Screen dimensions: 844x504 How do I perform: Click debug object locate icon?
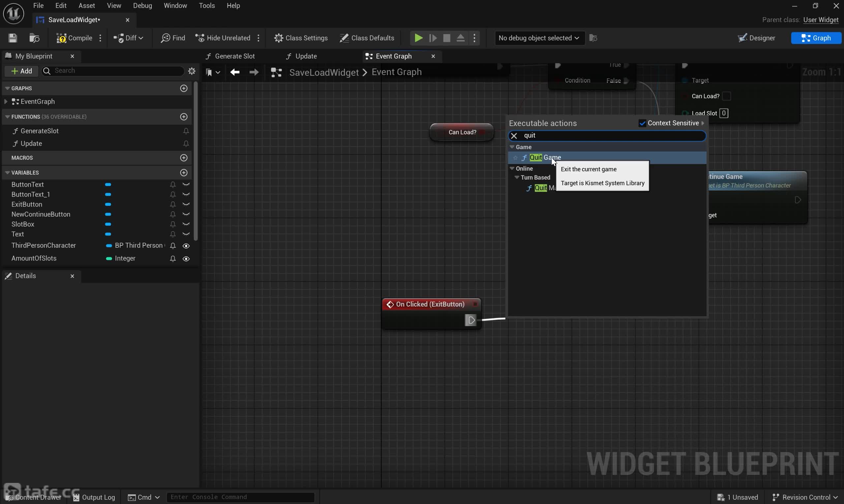coord(593,38)
